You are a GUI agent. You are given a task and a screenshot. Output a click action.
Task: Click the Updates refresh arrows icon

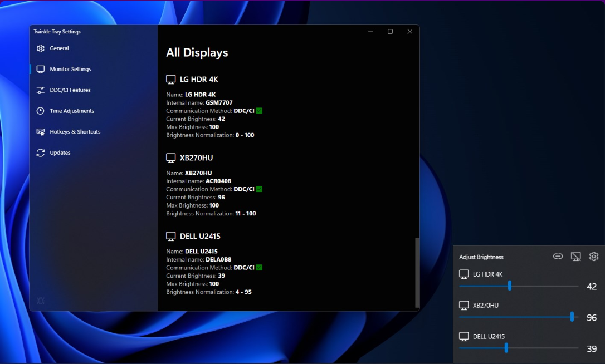click(41, 153)
